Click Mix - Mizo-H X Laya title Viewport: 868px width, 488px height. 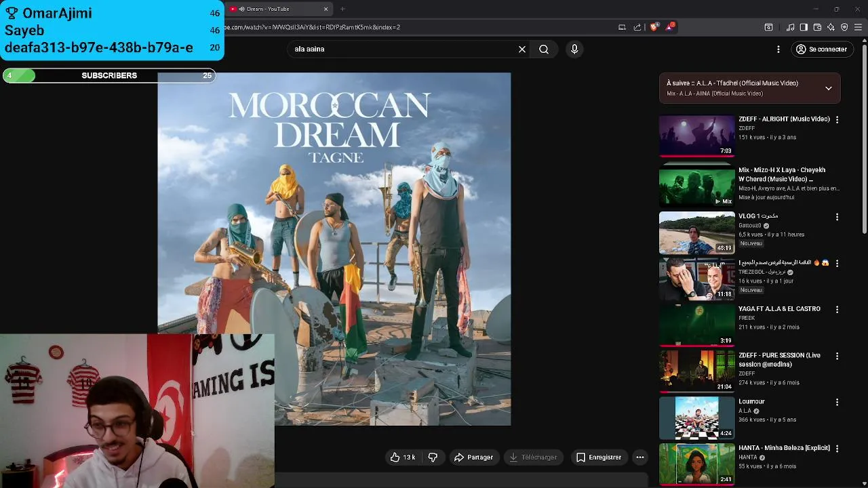coord(782,174)
